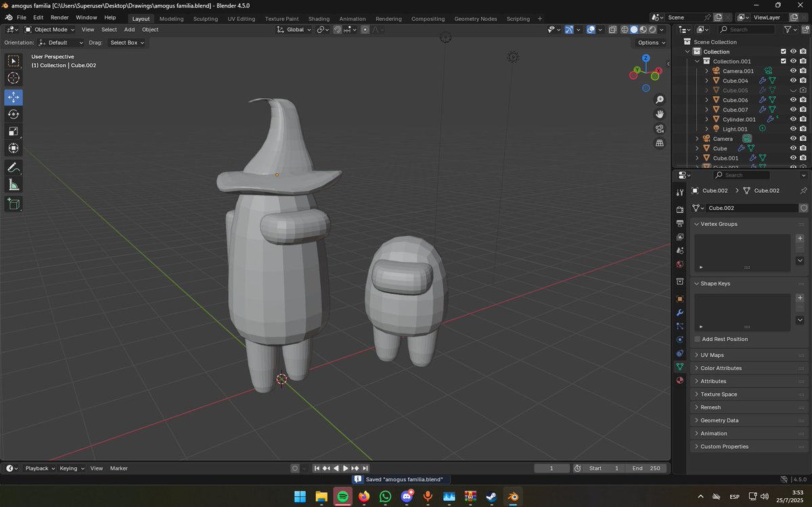812x507 pixels.
Task: Select the Transform tool
Action: coord(14,148)
